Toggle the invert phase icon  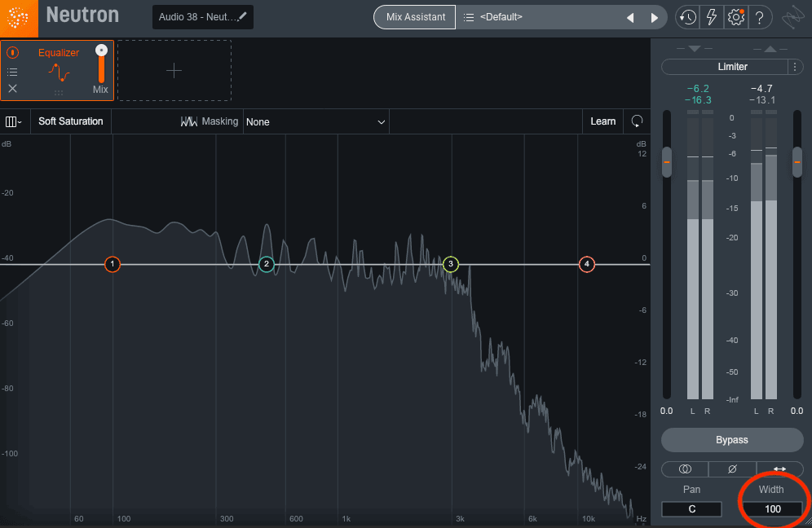(732, 469)
